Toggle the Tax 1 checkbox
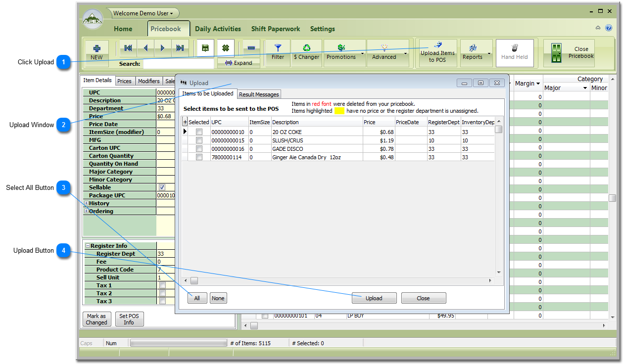Screen dimensions: 624x364 [162, 285]
